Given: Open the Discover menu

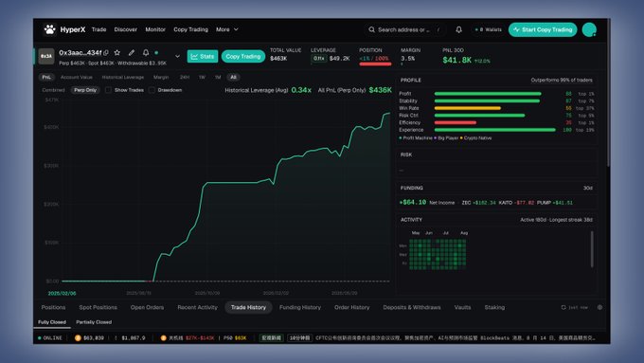Looking at the screenshot, I should [126, 29].
